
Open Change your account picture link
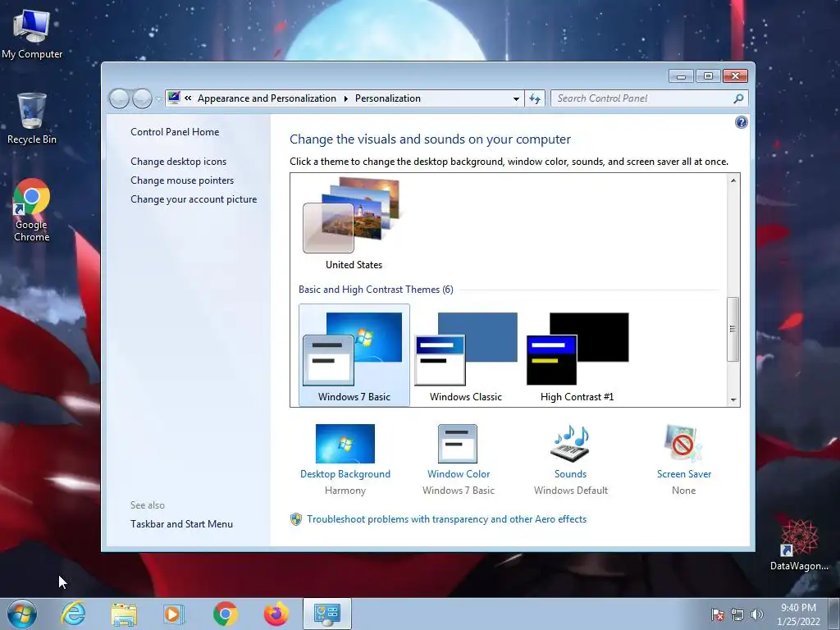(x=194, y=199)
